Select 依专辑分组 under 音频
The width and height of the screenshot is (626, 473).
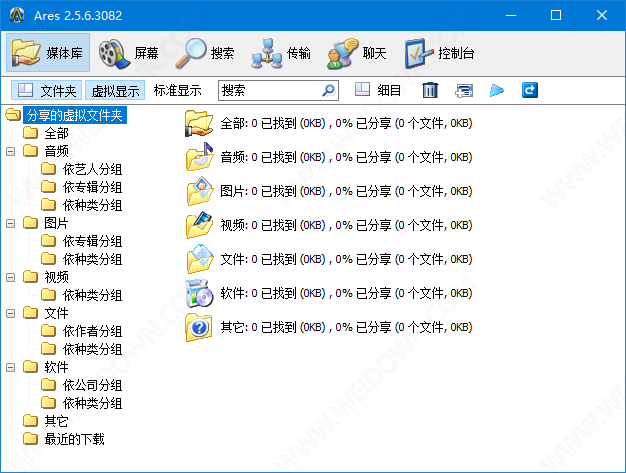tap(92, 187)
